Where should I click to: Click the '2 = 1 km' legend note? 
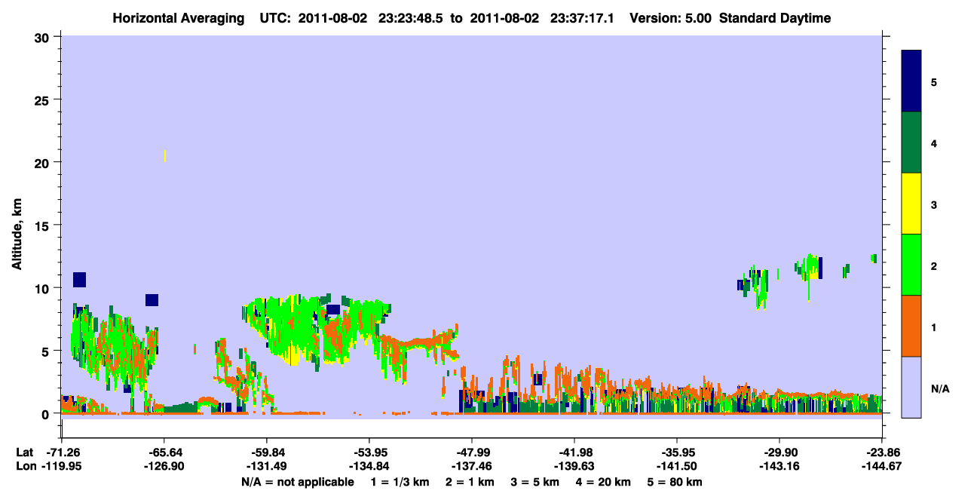pos(470,482)
